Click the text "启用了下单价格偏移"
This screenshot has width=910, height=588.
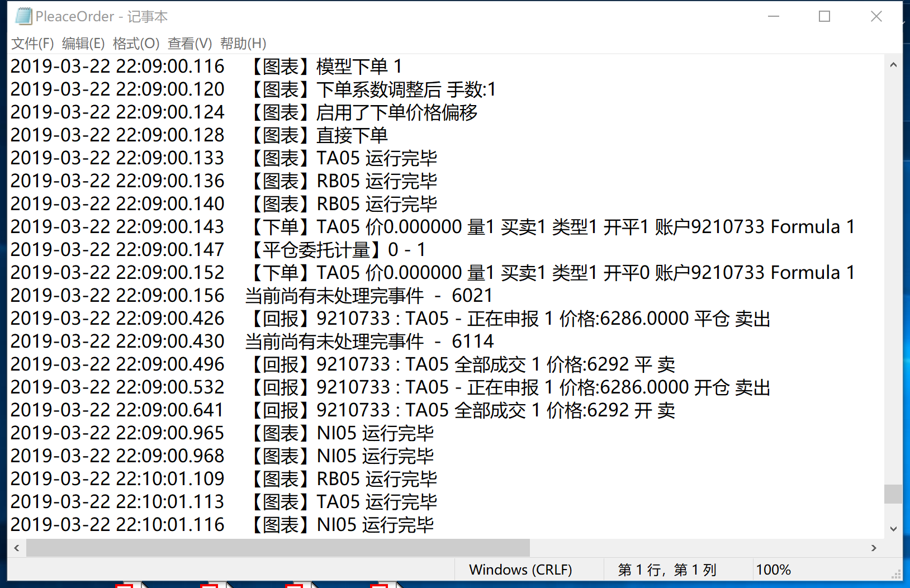[x=397, y=112]
